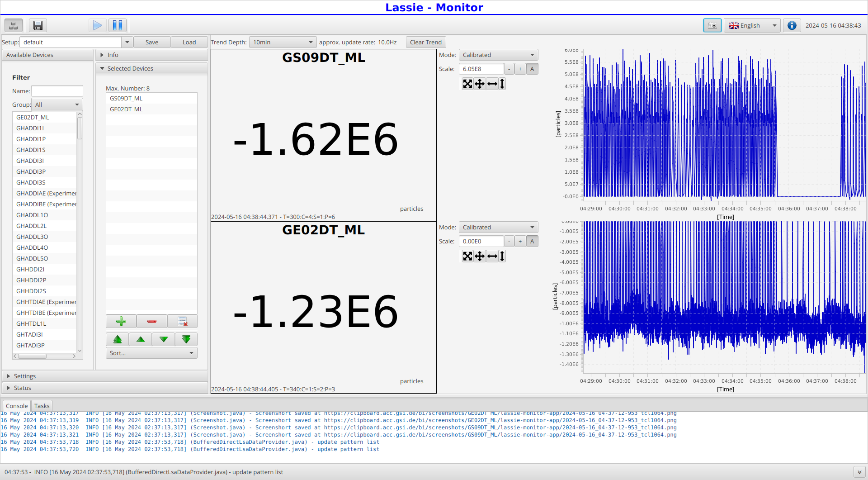Select GS09DT_ML in selected devices list
Viewport: 868px width, 480px height.
[x=151, y=98]
